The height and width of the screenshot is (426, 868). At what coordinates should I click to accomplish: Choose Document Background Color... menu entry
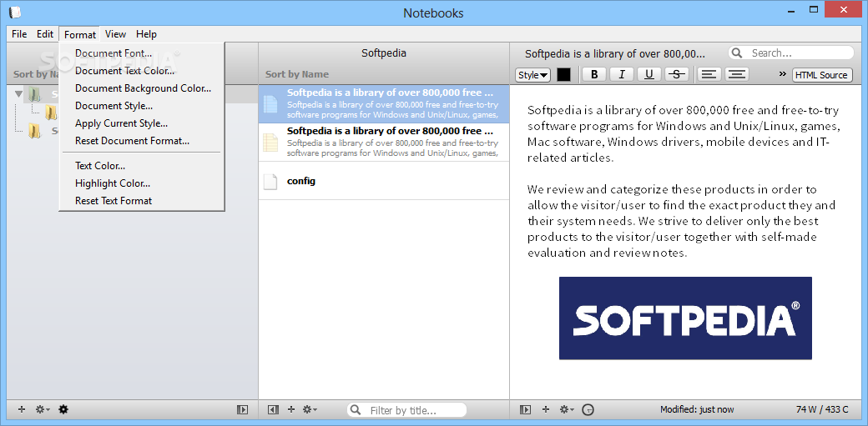click(141, 88)
